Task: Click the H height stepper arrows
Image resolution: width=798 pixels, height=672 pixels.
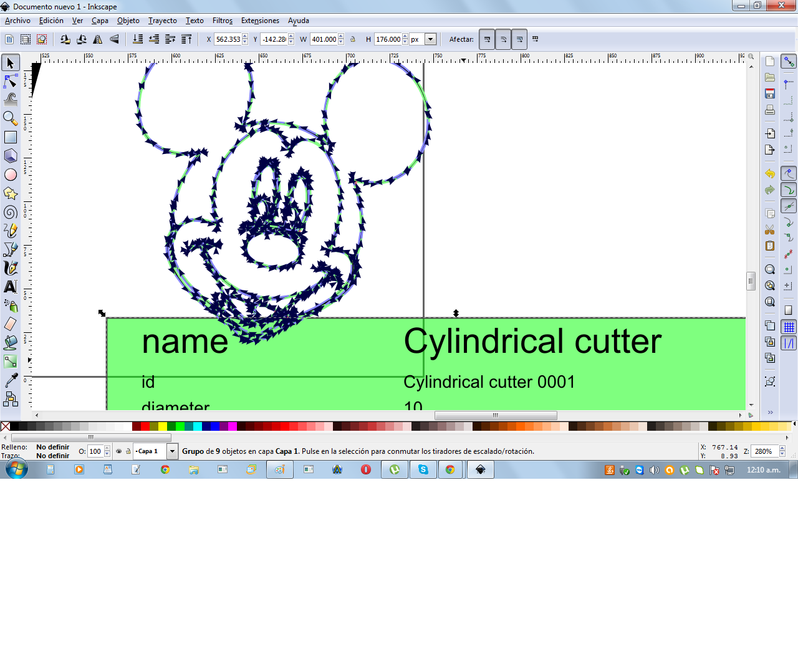Action: 405,39
